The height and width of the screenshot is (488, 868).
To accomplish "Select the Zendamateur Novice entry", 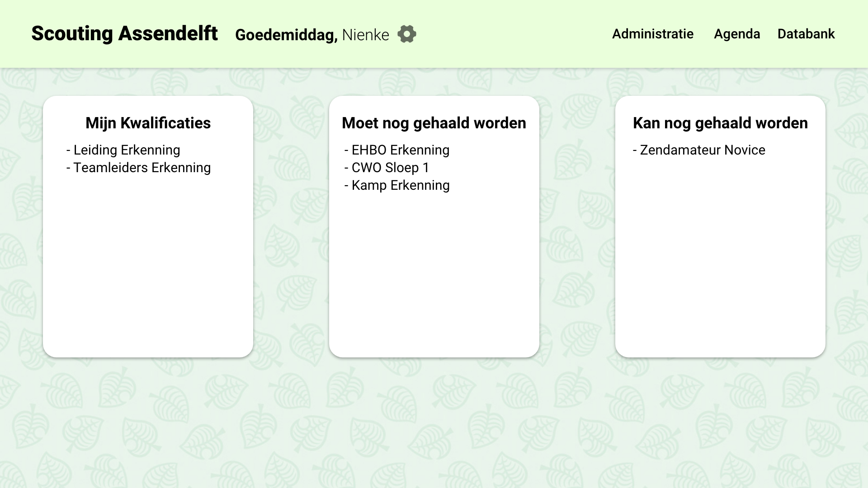I will tap(702, 150).
